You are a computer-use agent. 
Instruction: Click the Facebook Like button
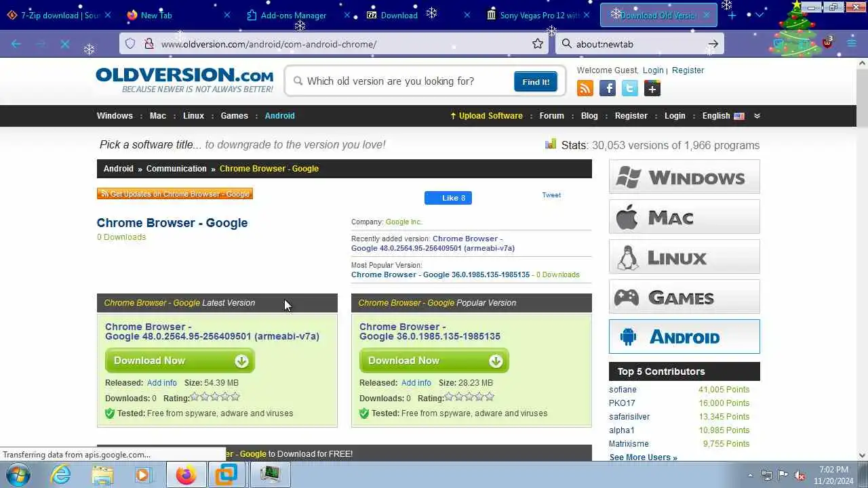click(x=448, y=198)
